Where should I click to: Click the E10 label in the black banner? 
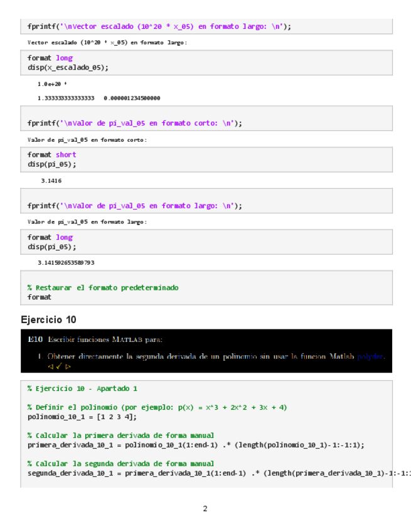35,339
